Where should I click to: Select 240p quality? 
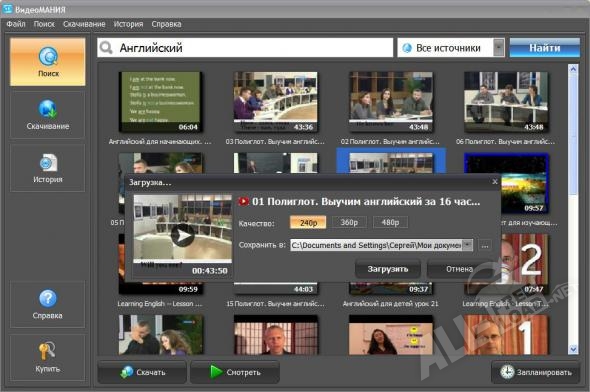click(308, 223)
